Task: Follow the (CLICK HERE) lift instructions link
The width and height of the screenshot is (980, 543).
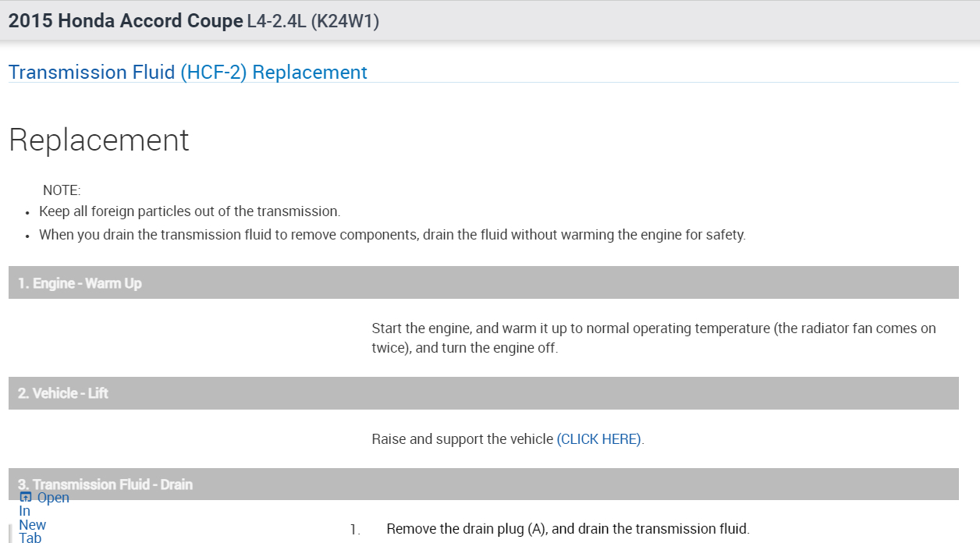Action: (599, 439)
